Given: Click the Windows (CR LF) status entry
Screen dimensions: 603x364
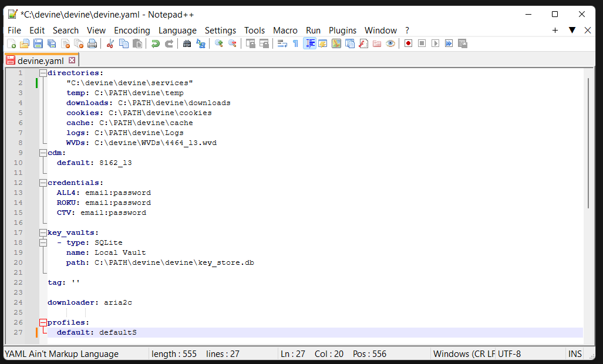Looking at the screenshot, I should (463, 354).
